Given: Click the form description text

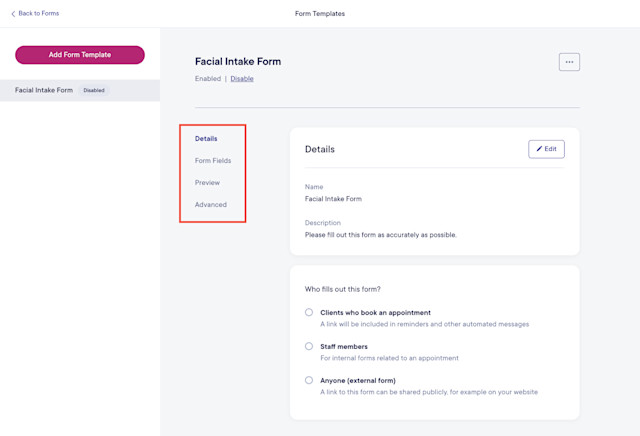Looking at the screenshot, I should [380, 235].
